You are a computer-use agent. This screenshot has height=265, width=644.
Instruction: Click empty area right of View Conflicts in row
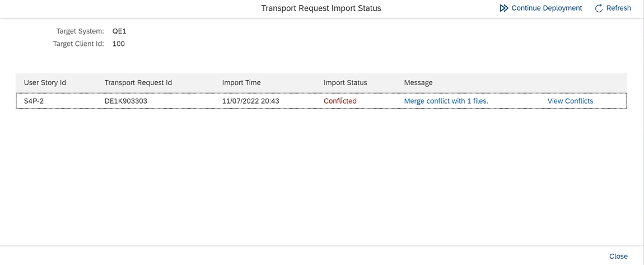610,101
